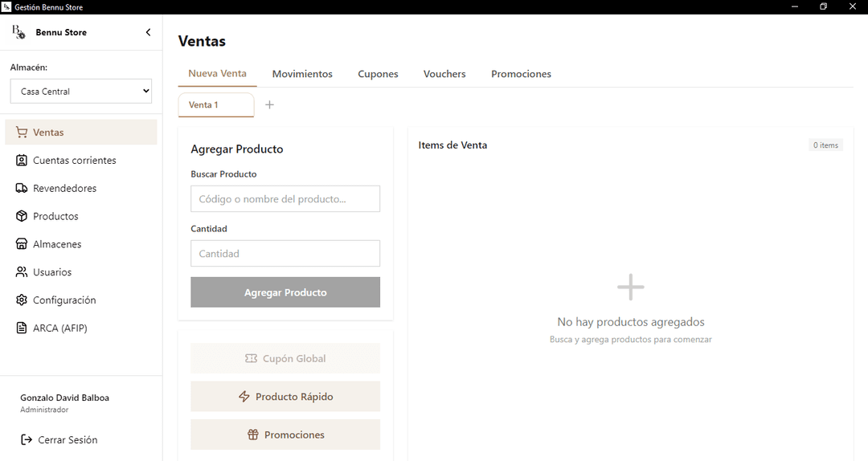The width and height of the screenshot is (868, 461).
Task: Click the Cuentas corrientes contact icon
Action: 22,161
